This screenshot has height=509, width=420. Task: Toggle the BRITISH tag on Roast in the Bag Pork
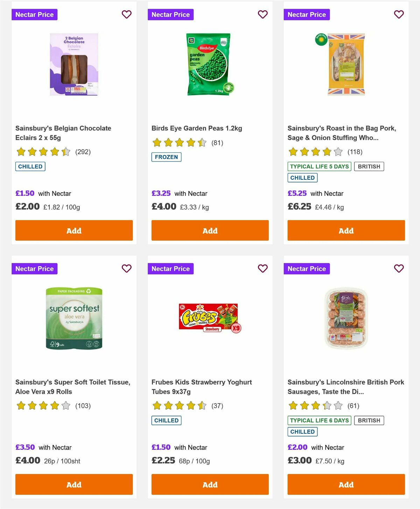coord(369,166)
